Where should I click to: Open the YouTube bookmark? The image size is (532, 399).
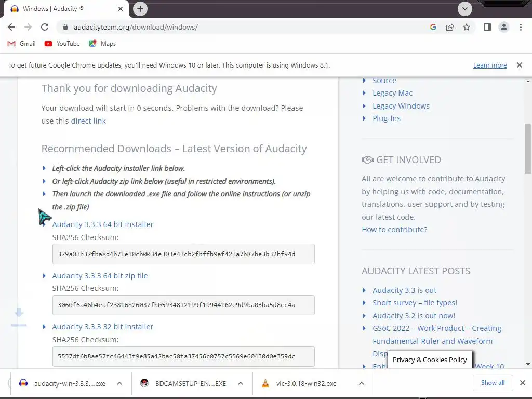(62, 44)
